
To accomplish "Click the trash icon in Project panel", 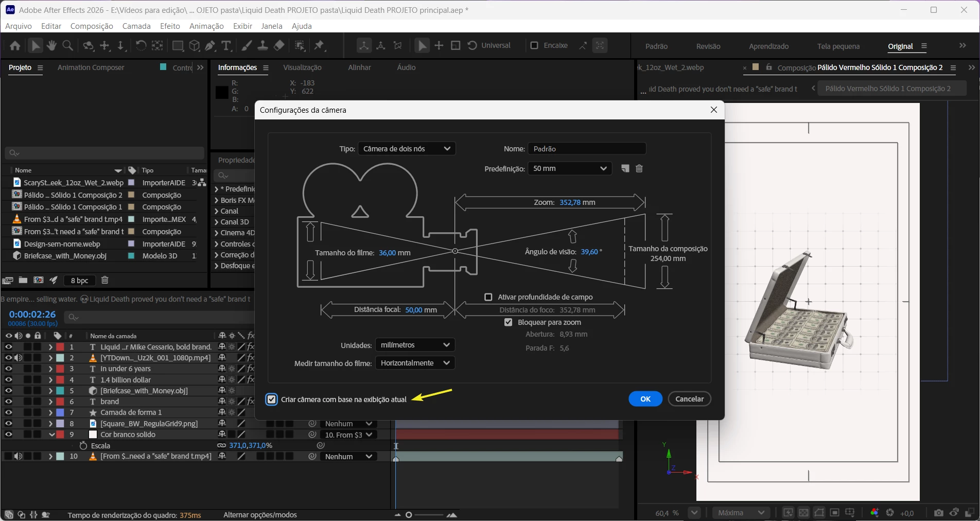I will (x=105, y=280).
